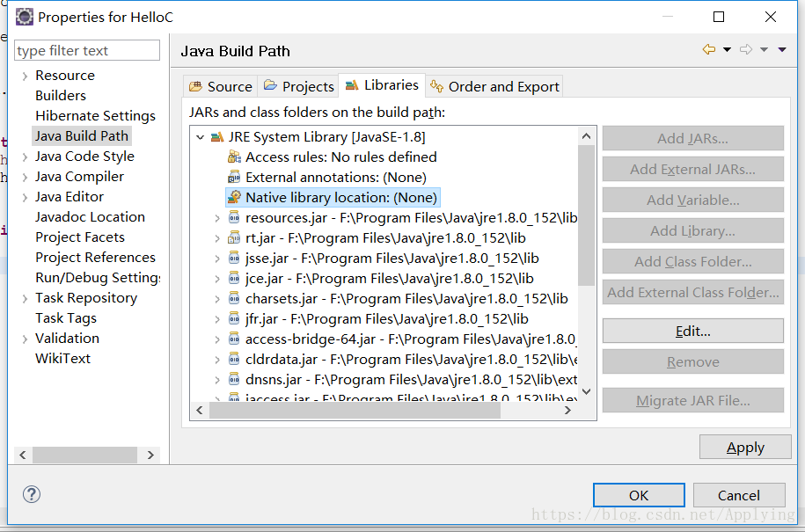Viewport: 805px width, 532px height.
Task: Expand the charsets.jar entry
Action: (x=217, y=299)
